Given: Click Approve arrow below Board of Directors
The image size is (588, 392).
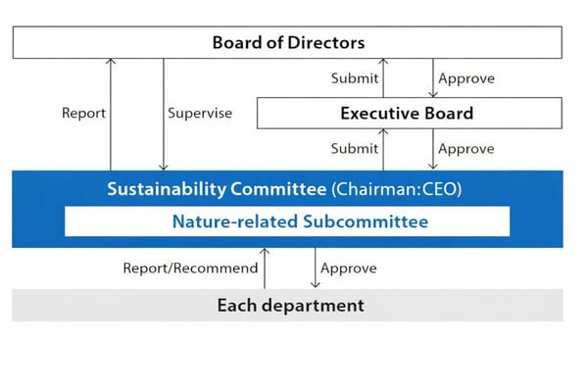Looking at the screenshot, I should click(x=432, y=78).
